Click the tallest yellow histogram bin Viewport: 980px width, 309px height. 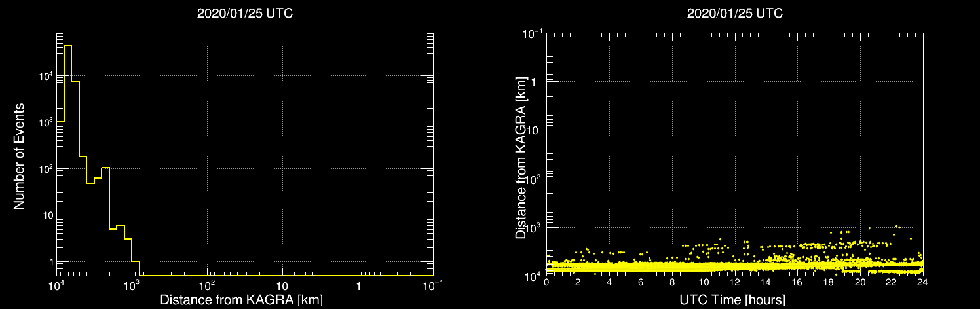(67, 160)
